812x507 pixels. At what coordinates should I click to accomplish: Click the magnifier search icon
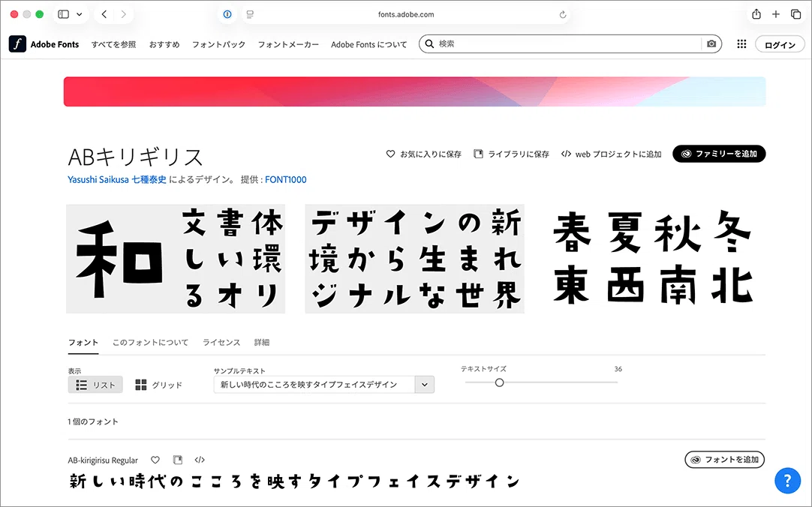429,44
